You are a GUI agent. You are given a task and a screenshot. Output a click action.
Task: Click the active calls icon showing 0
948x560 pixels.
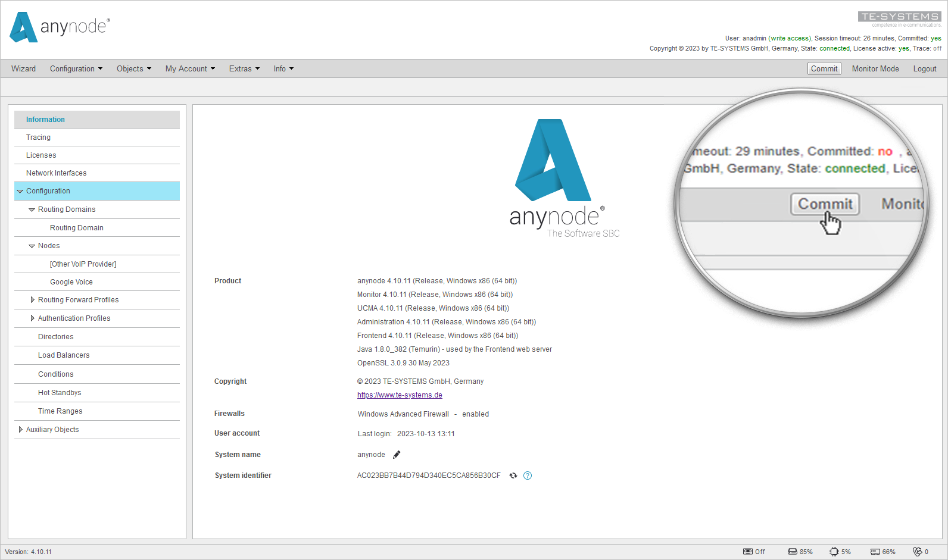tap(918, 552)
